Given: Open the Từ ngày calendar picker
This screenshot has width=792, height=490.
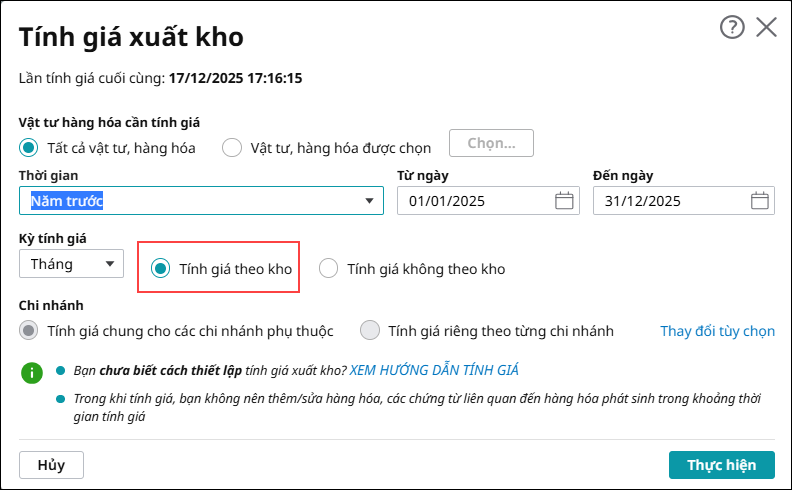Looking at the screenshot, I should tap(564, 201).
